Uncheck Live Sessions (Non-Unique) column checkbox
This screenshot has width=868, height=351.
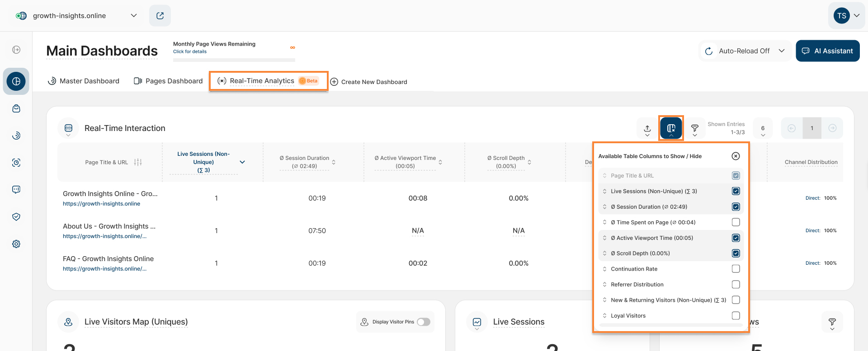pyautogui.click(x=736, y=192)
